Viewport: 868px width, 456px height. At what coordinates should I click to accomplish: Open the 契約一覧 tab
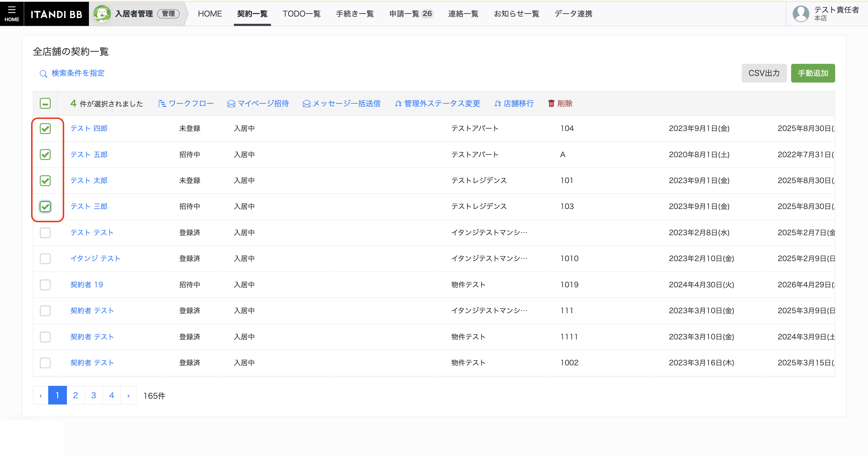(252, 14)
